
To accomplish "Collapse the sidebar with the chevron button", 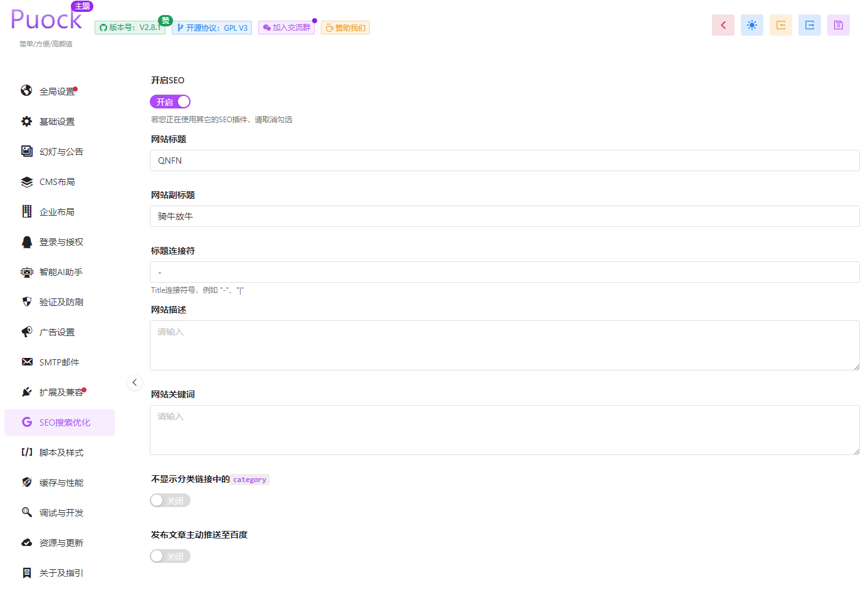I will pyautogui.click(x=134, y=382).
